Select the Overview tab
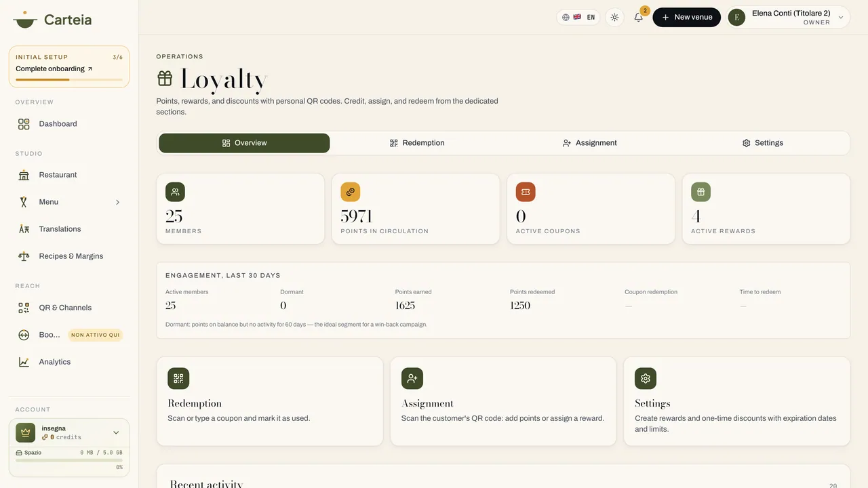This screenshot has width=868, height=488. click(x=244, y=143)
